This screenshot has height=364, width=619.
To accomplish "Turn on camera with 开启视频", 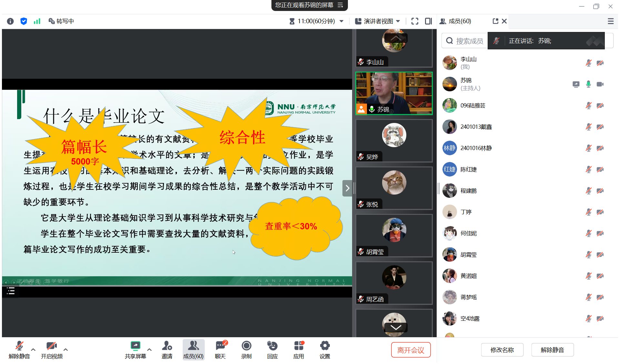I will pyautogui.click(x=52, y=349).
